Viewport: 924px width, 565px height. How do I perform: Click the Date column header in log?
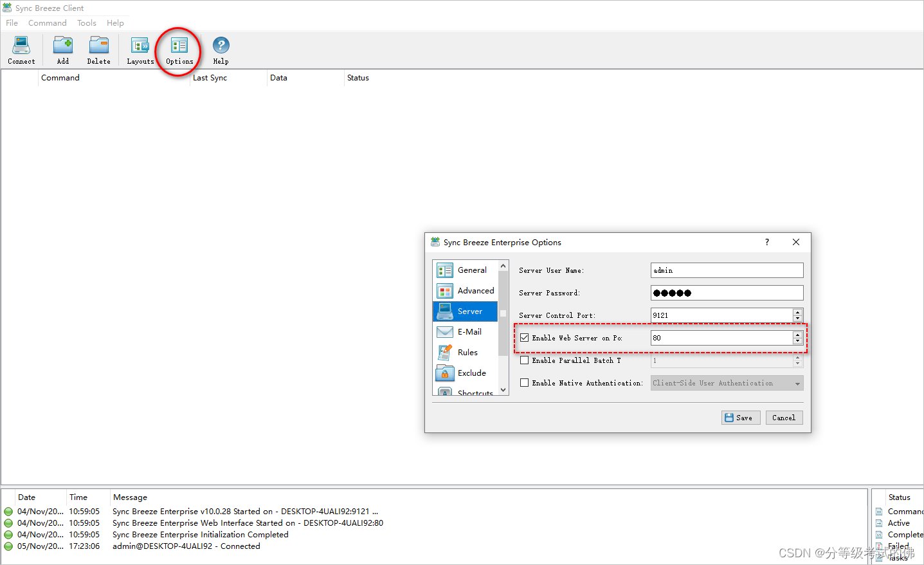(41, 497)
